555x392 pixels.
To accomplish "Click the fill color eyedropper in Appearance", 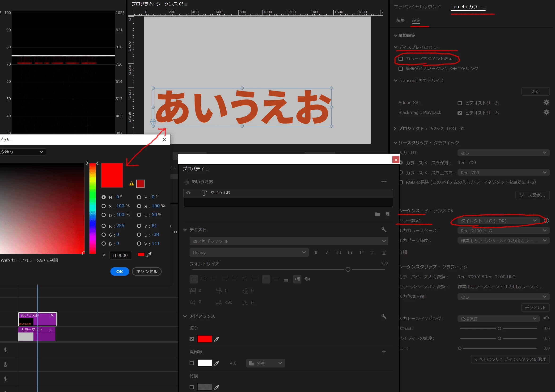I will tap(216, 339).
